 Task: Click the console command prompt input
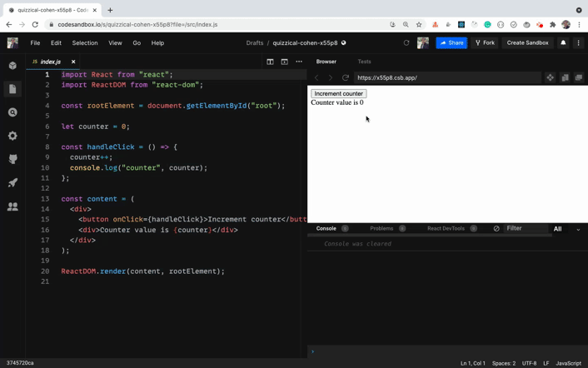coord(450,351)
